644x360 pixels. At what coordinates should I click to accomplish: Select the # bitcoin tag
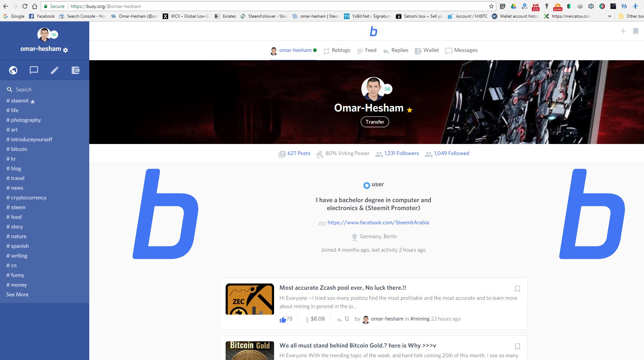[x=17, y=149]
